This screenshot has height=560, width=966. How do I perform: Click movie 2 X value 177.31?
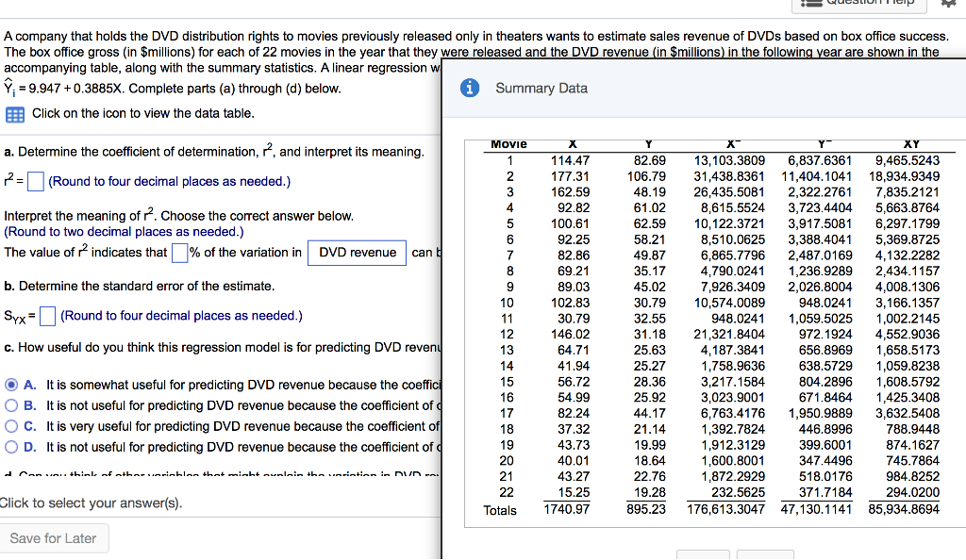tap(570, 176)
